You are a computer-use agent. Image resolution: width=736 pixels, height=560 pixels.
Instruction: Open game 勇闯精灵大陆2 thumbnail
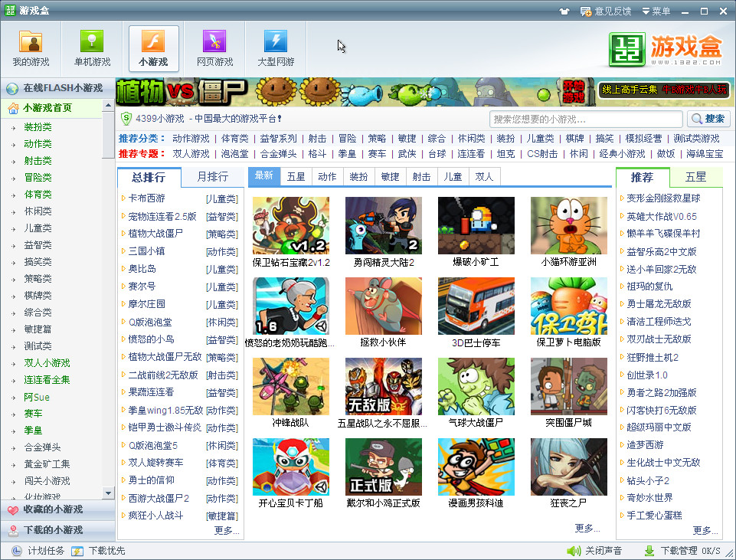[x=384, y=226]
